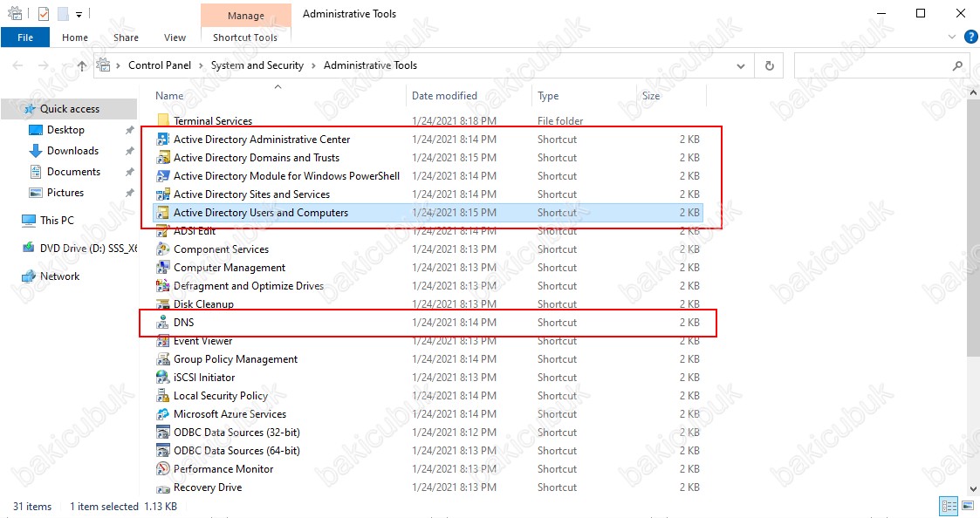Screen dimensions: 980x518
Task: Open the File menu
Action: point(25,37)
